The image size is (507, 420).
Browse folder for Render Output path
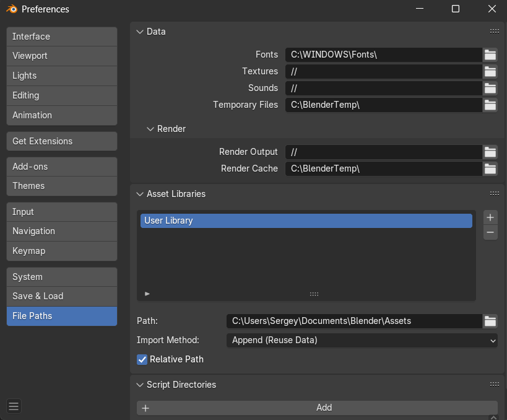pos(490,152)
